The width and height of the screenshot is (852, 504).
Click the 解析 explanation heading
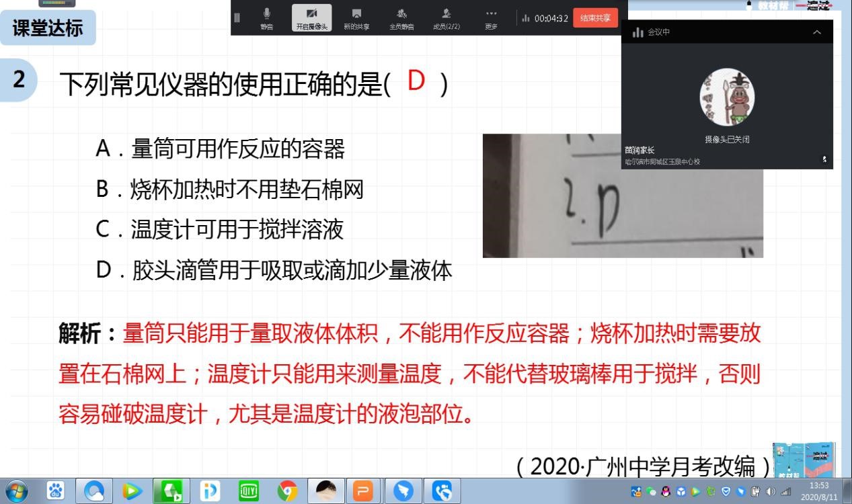coord(88,333)
